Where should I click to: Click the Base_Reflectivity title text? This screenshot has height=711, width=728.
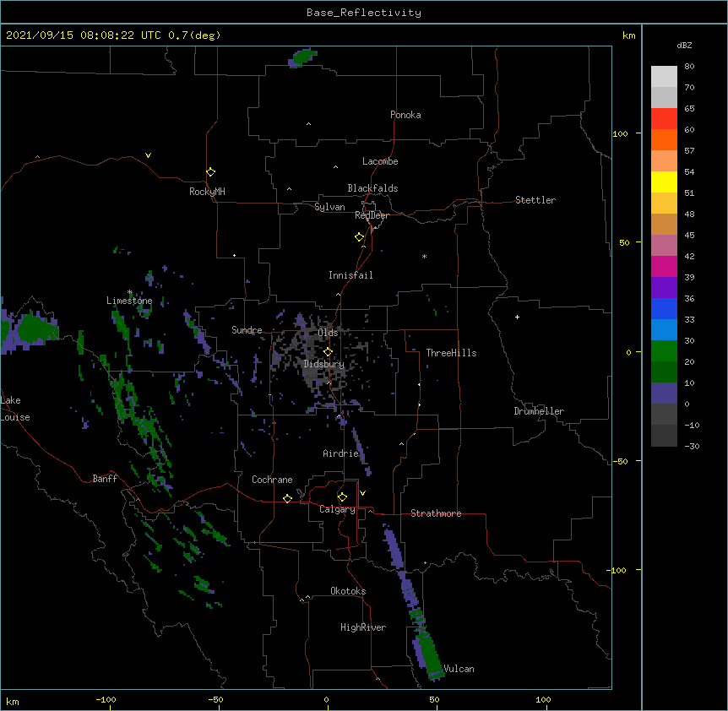(x=363, y=13)
